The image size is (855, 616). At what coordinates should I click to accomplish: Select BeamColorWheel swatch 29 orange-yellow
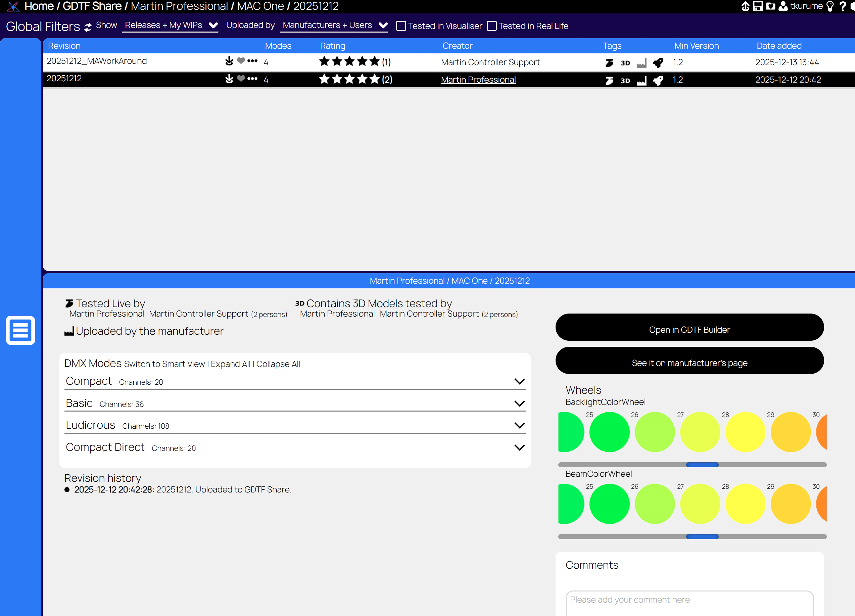tap(791, 504)
